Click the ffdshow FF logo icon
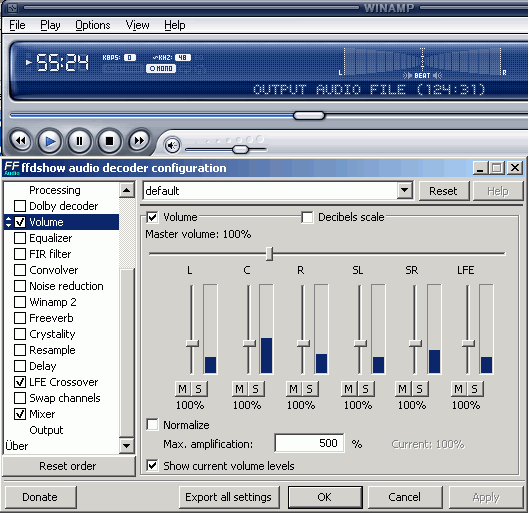 point(12,168)
